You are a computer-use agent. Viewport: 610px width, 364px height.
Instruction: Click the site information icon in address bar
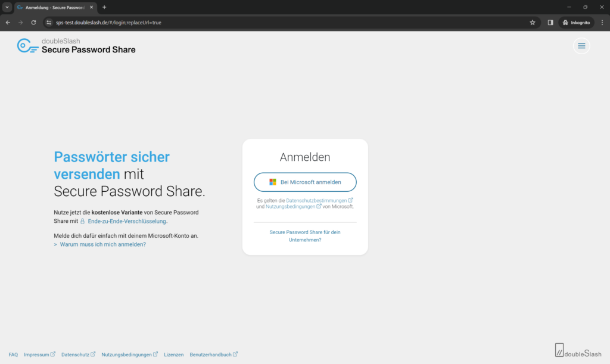49,23
